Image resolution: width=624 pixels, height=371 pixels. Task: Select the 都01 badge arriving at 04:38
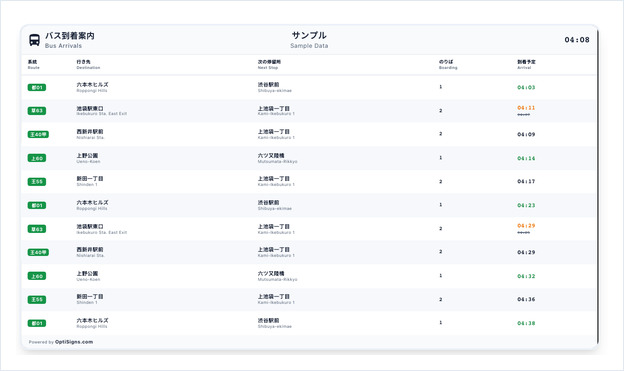[x=37, y=323]
